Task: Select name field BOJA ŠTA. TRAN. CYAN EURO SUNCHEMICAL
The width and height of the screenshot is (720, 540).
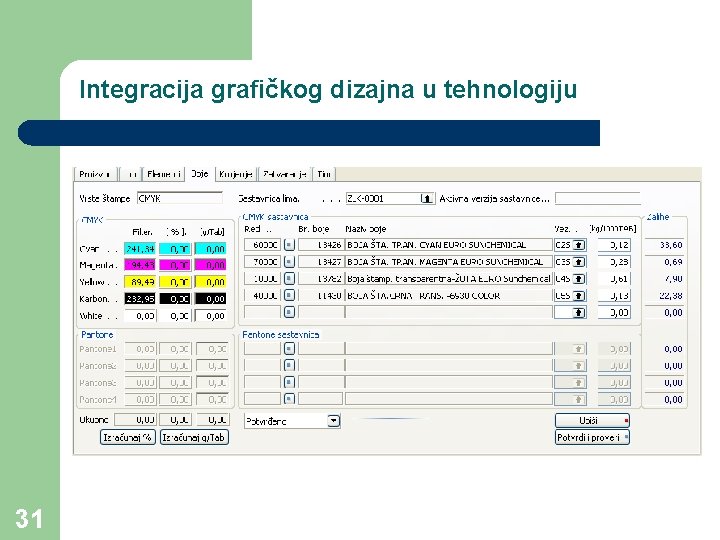Action: point(449,245)
